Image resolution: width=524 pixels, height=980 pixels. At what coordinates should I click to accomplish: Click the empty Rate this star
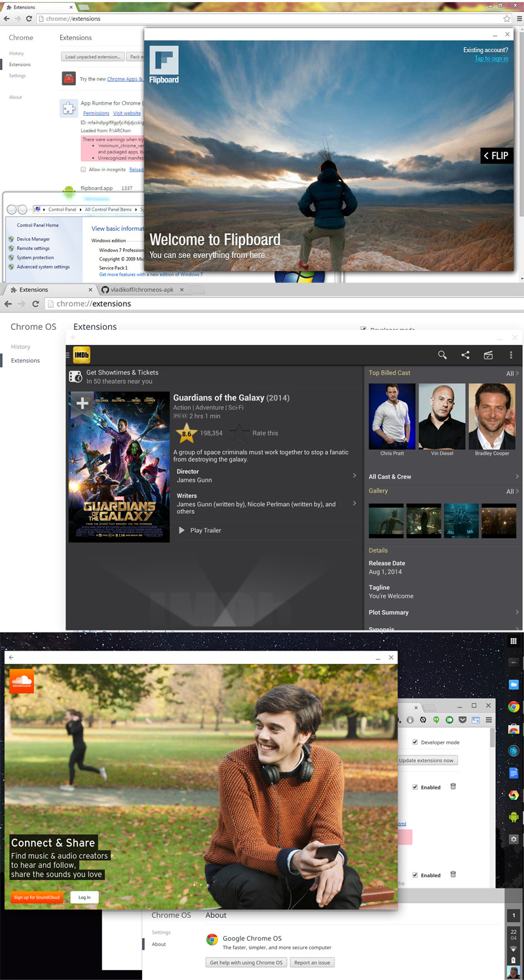(x=239, y=433)
